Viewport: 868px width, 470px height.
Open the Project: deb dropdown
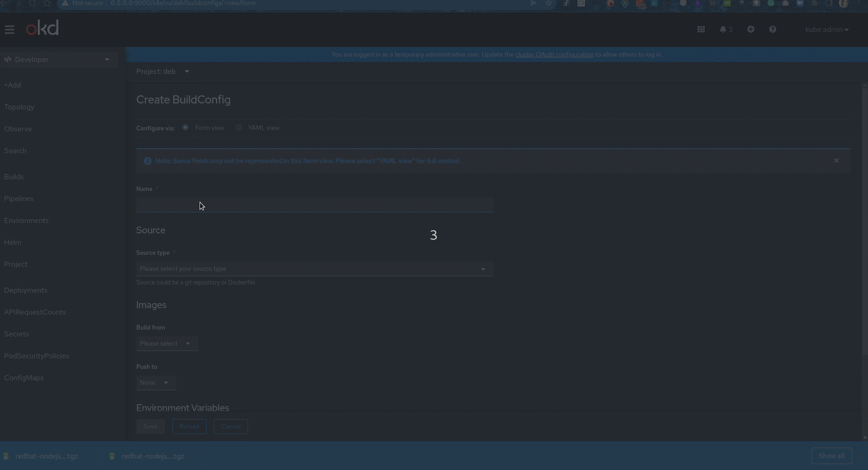pos(163,71)
